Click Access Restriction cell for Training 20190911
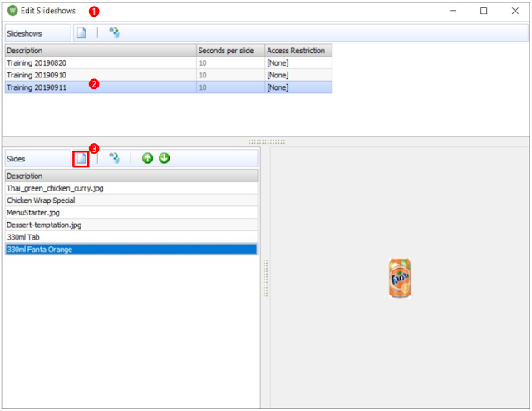The width and height of the screenshot is (532, 411). coord(298,87)
